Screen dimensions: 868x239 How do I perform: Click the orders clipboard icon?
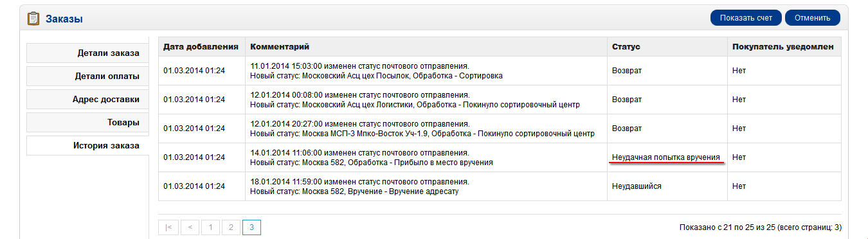(33, 19)
